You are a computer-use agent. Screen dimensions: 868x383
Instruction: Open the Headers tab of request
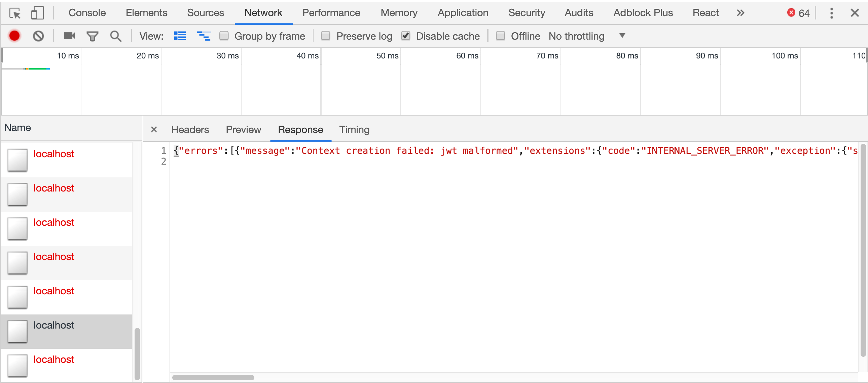(190, 130)
